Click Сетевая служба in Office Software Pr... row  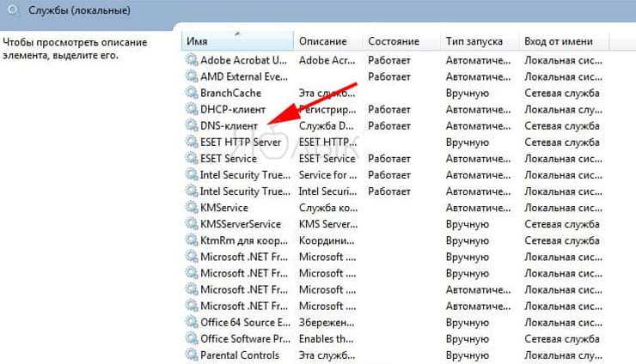(562, 339)
